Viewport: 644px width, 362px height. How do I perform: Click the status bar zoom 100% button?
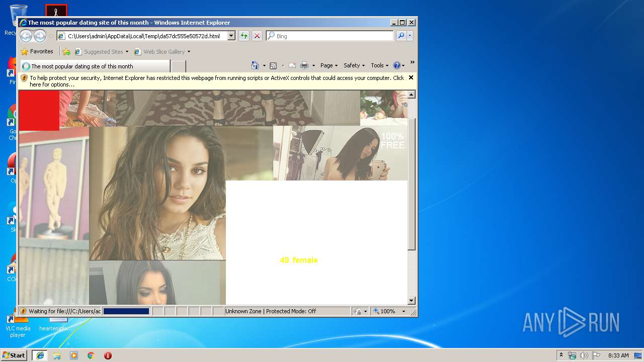[385, 311]
